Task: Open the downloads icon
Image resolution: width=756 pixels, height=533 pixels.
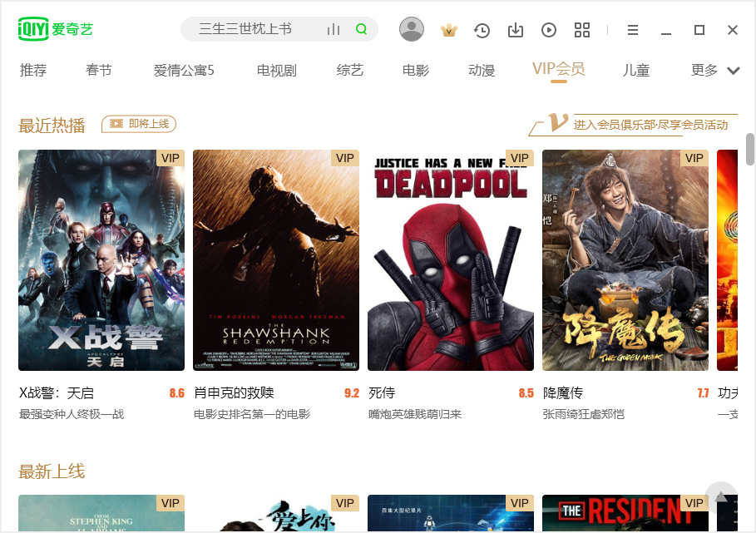Action: (x=516, y=30)
